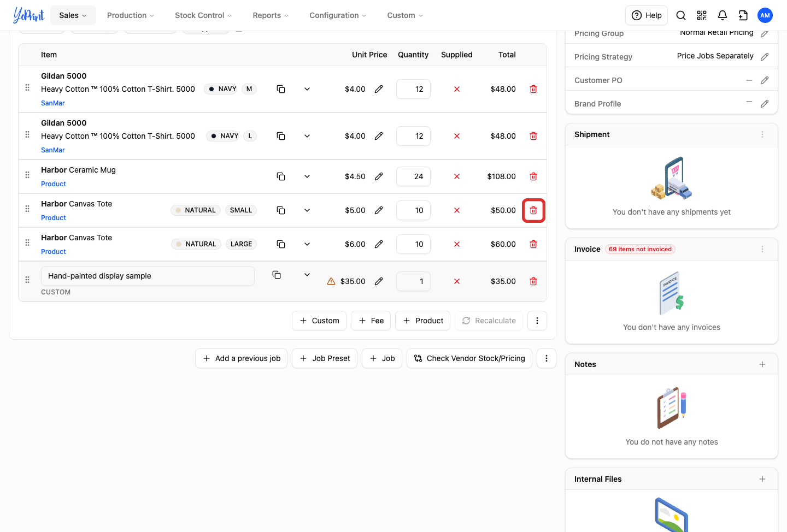
Task: Duplicate the Gildan 5000 NAVY M item
Action: pyautogui.click(x=281, y=89)
